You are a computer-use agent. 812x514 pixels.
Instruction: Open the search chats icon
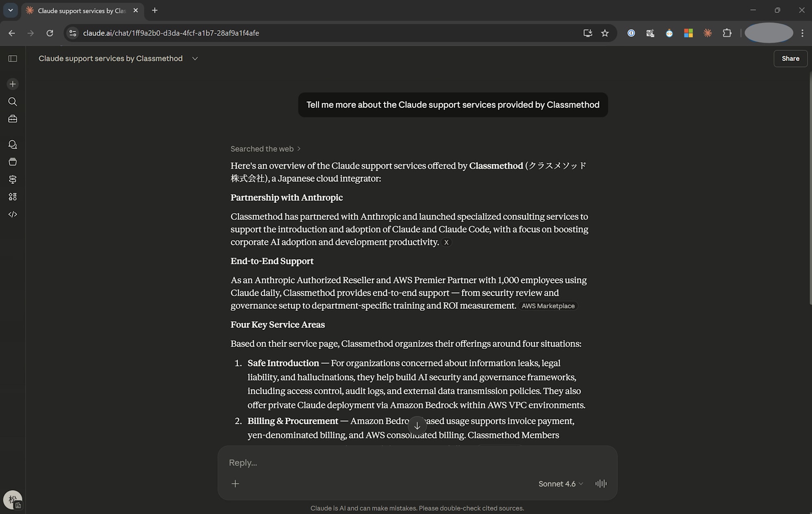13,101
